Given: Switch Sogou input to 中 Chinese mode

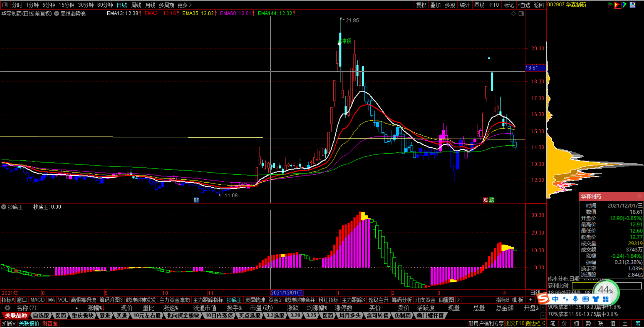Looking at the screenshot, I should tap(555, 299).
